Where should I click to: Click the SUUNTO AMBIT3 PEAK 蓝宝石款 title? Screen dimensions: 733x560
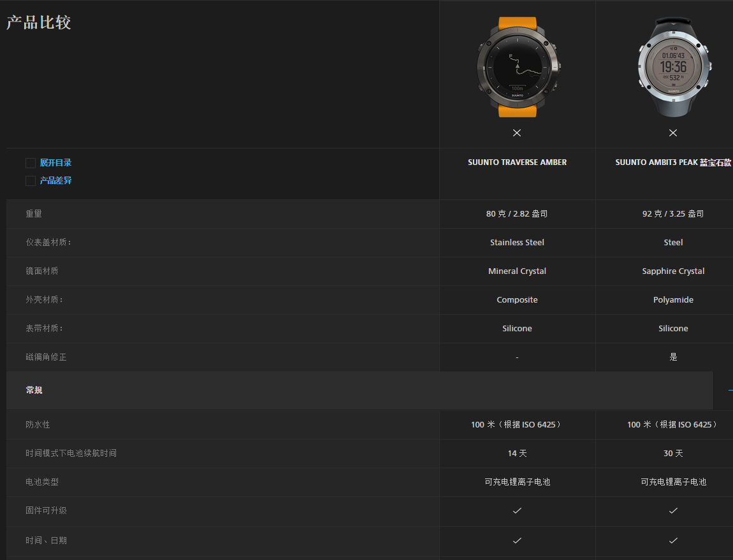point(673,162)
